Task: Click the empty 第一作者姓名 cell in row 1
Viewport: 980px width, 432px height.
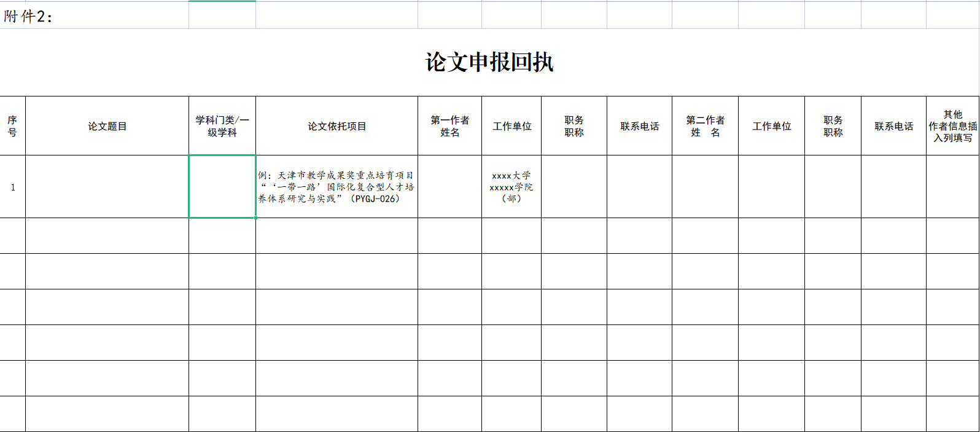Action: [x=450, y=187]
